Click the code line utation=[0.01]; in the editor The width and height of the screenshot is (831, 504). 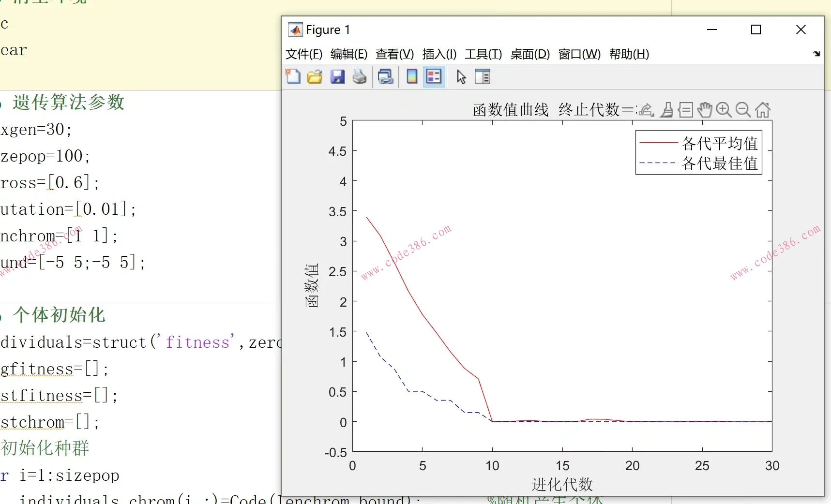coord(68,209)
